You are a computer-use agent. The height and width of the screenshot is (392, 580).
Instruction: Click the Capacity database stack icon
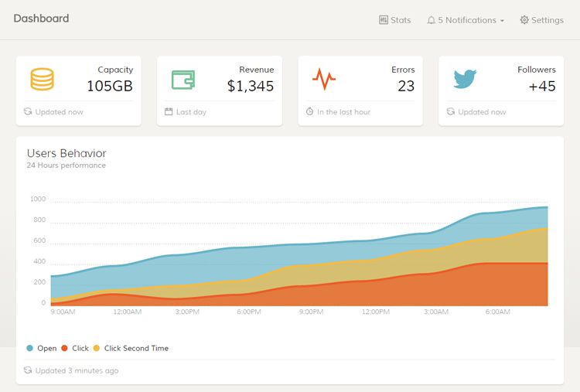pos(42,79)
